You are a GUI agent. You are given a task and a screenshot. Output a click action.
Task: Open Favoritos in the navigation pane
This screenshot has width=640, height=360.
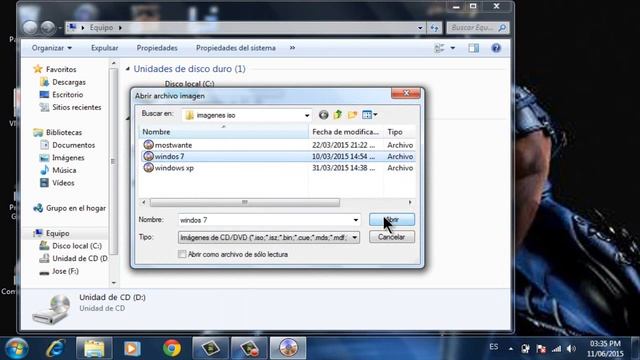tap(61, 69)
